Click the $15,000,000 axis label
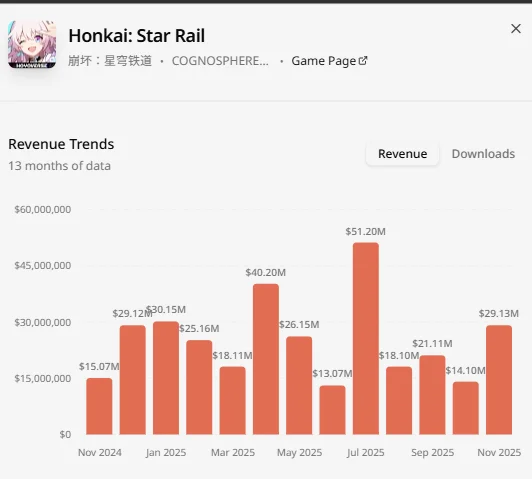 (43, 379)
